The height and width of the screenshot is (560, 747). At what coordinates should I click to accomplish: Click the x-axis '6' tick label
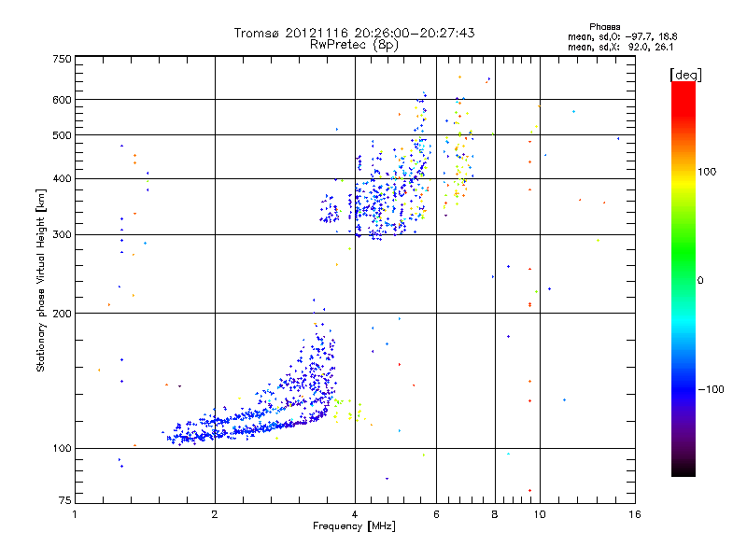point(436,514)
